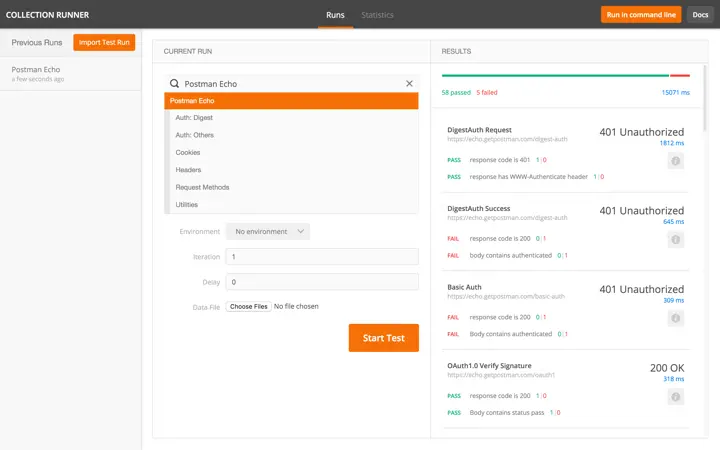The width and height of the screenshot is (720, 450).
Task: Select the Postman Echo collection row
Action: pyautogui.click(x=291, y=101)
